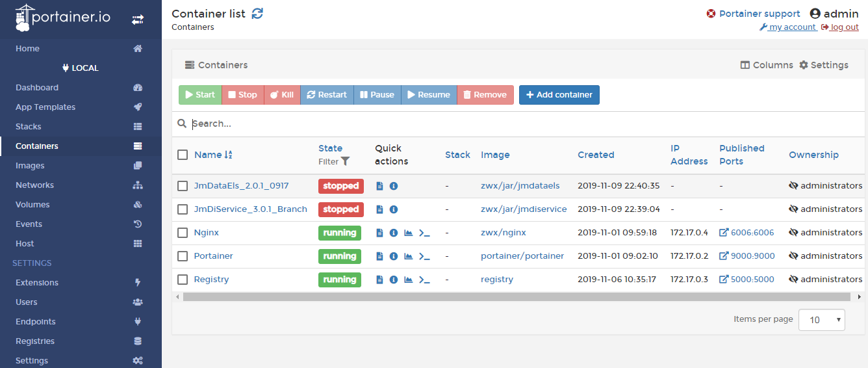Image resolution: width=868 pixels, height=368 pixels.
Task: Open the Columns chooser
Action: (x=767, y=65)
